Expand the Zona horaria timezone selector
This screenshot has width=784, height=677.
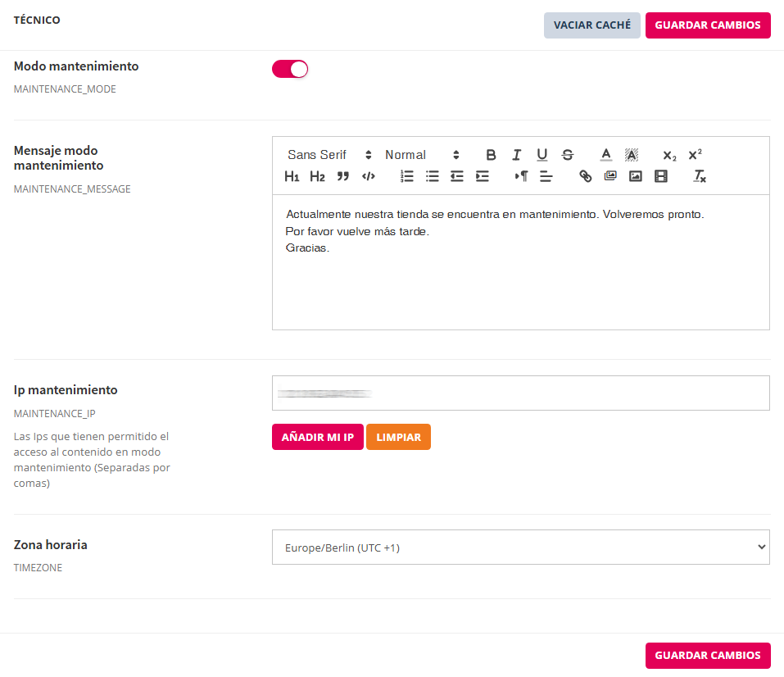click(520, 548)
